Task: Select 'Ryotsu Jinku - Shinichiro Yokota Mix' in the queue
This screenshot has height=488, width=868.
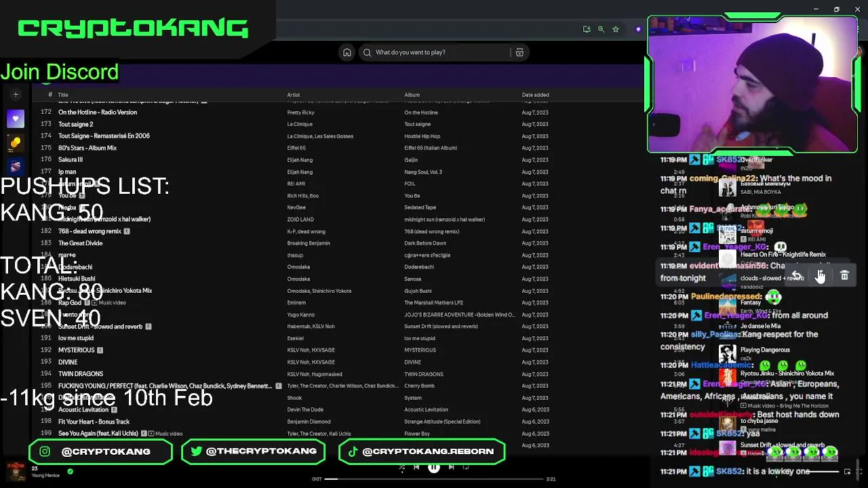Action: pyautogui.click(x=787, y=373)
